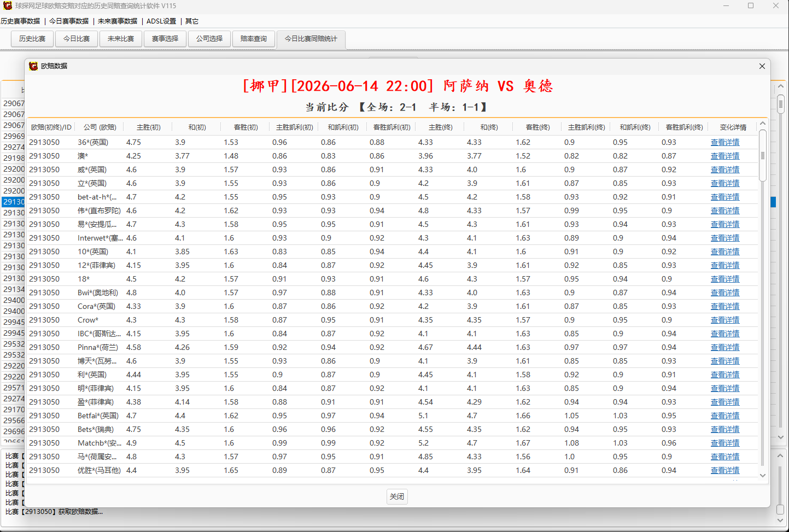This screenshot has width=789, height=532.
Task: Sort by 主胜(初) column header
Action: 148,127
